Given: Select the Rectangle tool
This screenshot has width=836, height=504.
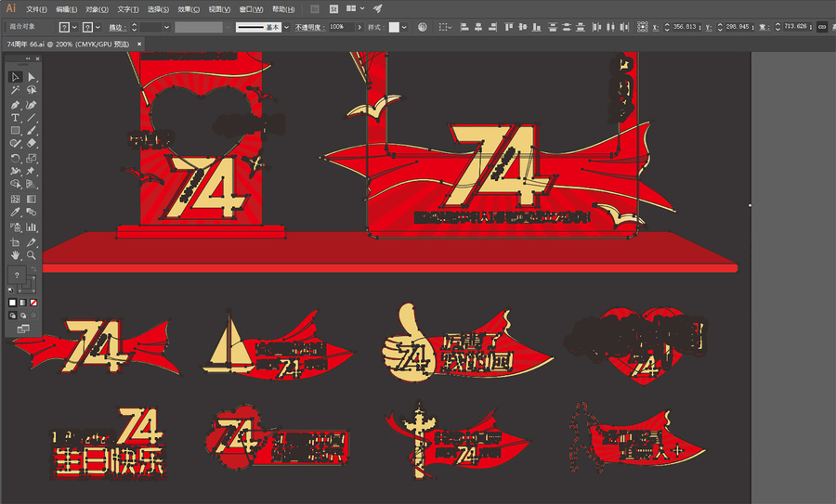Looking at the screenshot, I should (16, 131).
